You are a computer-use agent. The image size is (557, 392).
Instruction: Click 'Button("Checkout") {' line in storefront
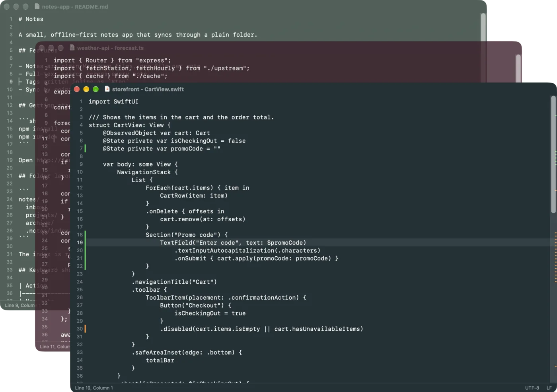pos(195,305)
